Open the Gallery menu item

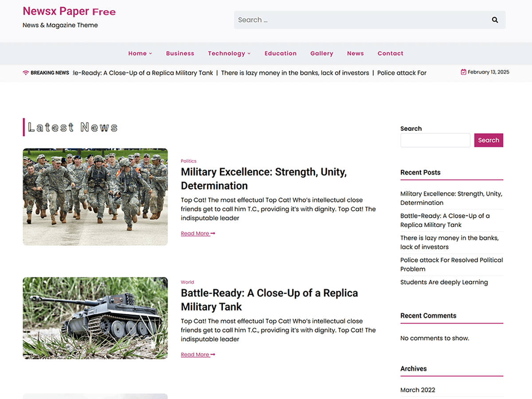321,53
